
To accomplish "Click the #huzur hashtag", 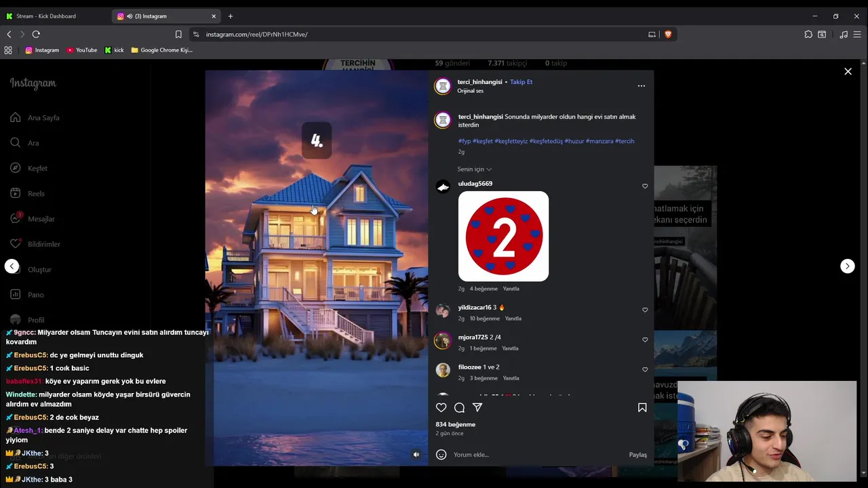I will pyautogui.click(x=574, y=141).
